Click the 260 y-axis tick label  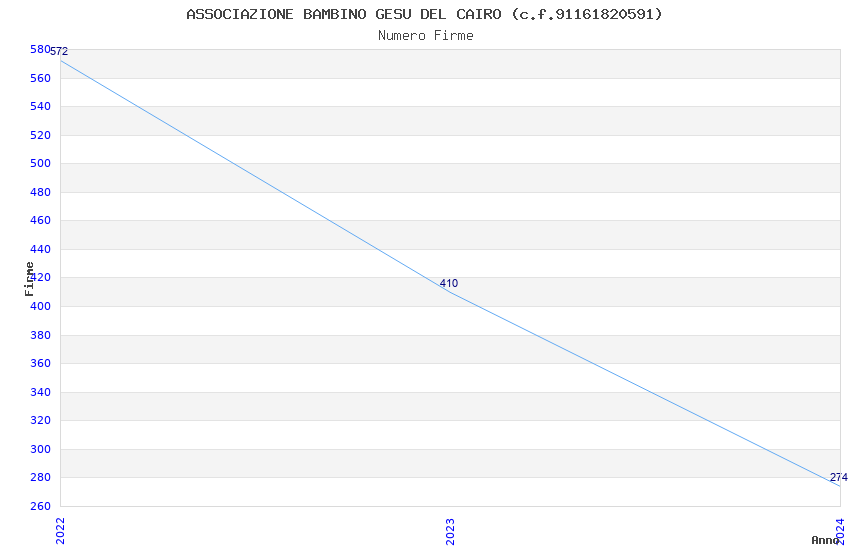[40, 506]
